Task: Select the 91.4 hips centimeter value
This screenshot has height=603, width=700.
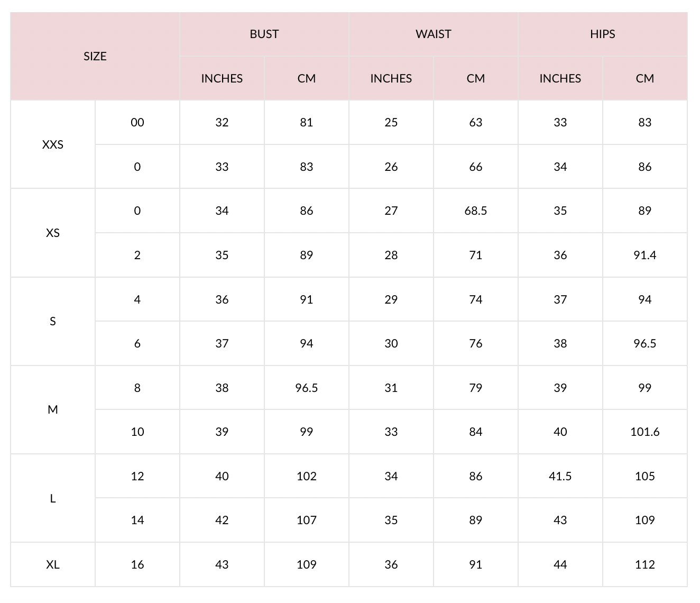Action: (644, 255)
